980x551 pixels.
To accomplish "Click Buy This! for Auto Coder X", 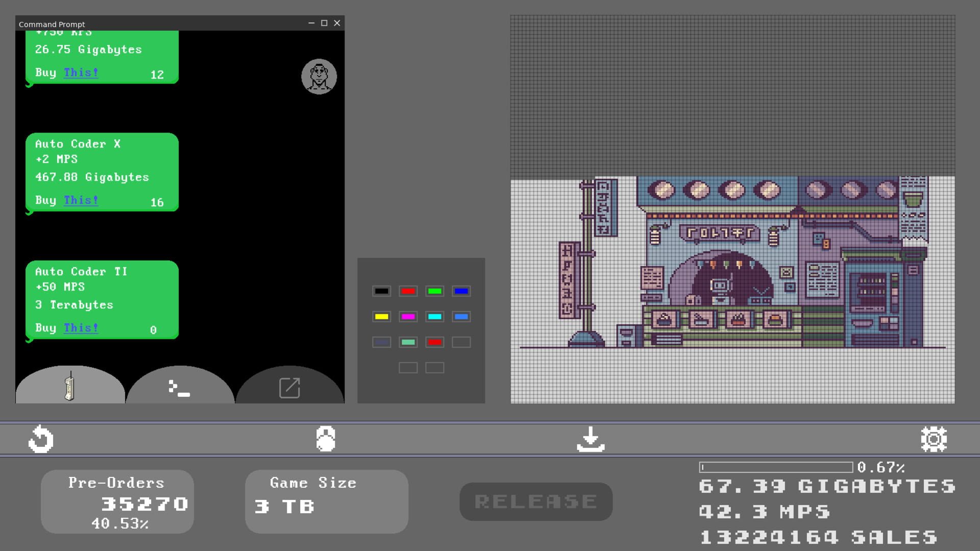I will click(x=80, y=199).
